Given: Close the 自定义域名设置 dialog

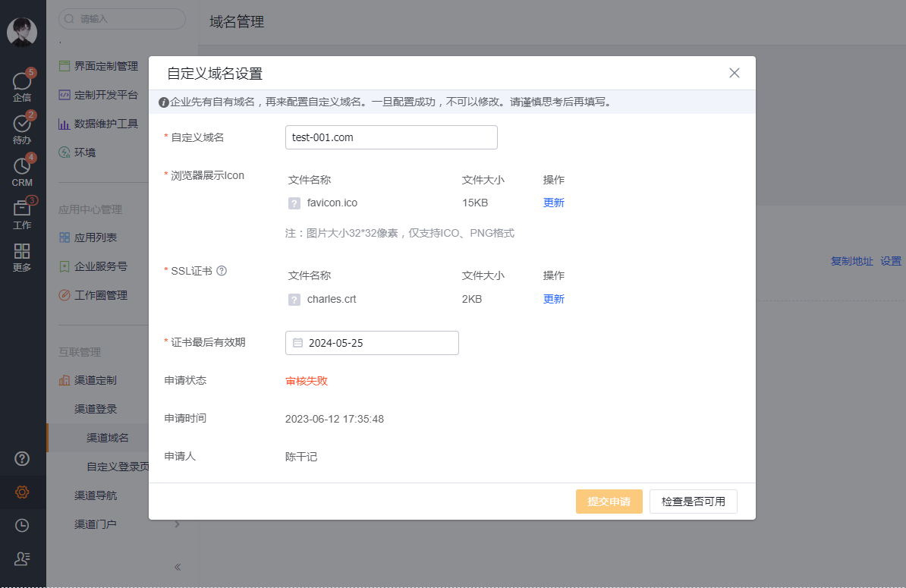Looking at the screenshot, I should click(x=734, y=73).
